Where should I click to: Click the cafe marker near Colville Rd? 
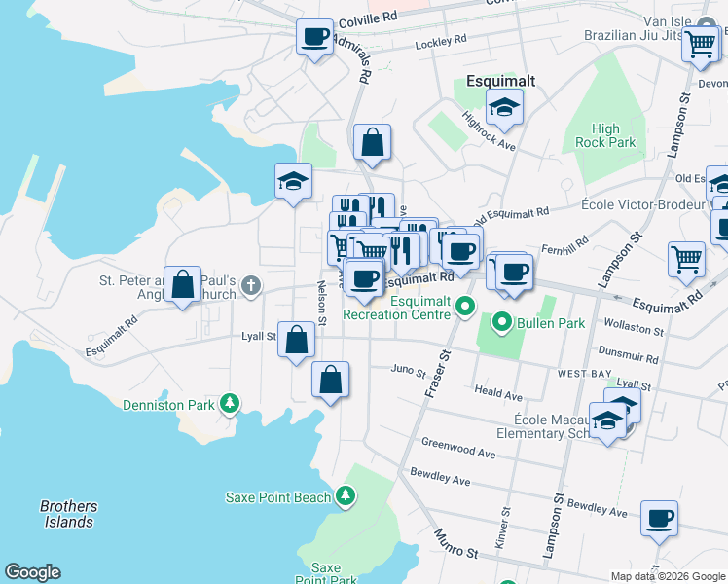coord(314,40)
